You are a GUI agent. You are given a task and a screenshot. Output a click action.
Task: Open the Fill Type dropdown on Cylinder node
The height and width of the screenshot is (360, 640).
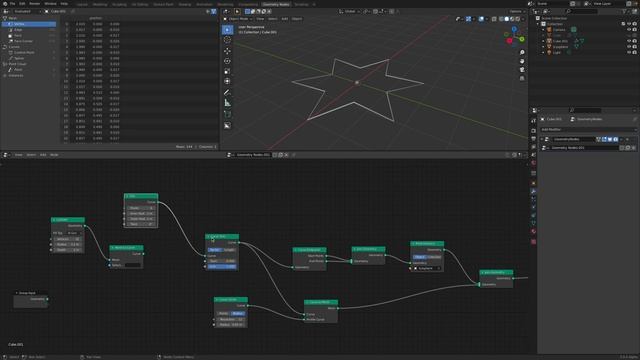(x=74, y=233)
